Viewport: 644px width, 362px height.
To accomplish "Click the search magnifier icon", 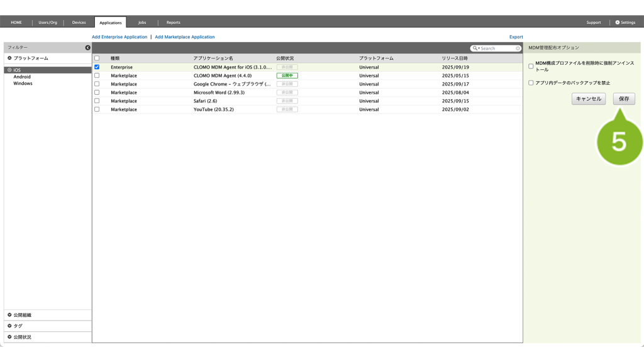I will pos(475,48).
